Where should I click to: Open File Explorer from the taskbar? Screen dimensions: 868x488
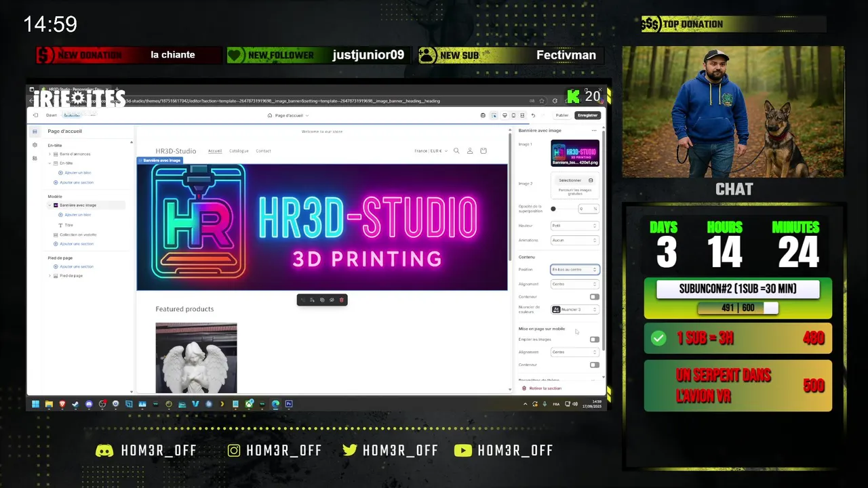(x=49, y=404)
